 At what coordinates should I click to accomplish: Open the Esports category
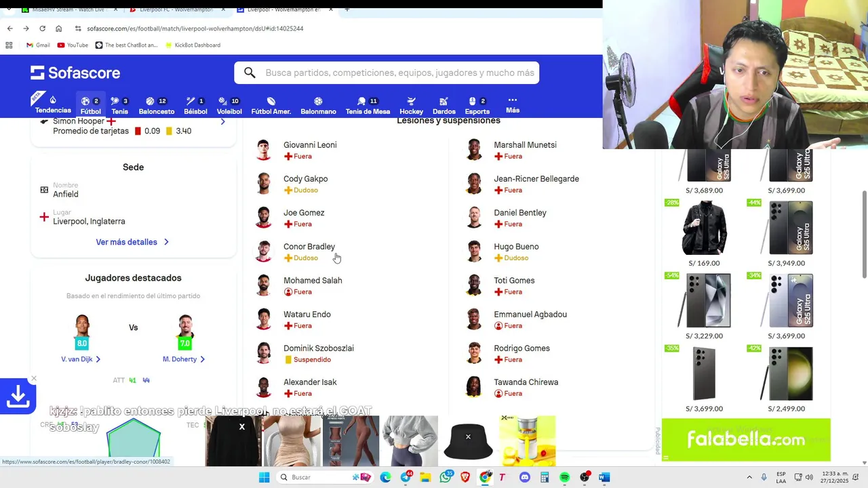pos(477,105)
